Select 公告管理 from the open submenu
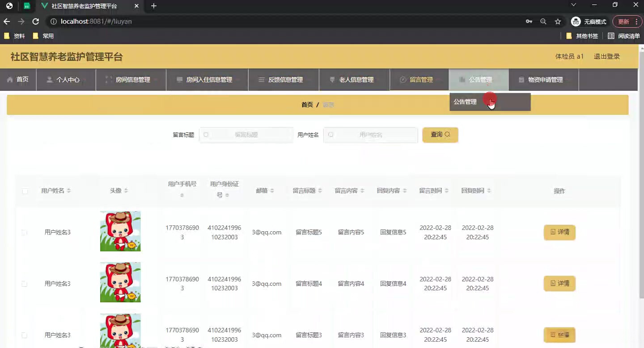644x348 pixels. (465, 102)
